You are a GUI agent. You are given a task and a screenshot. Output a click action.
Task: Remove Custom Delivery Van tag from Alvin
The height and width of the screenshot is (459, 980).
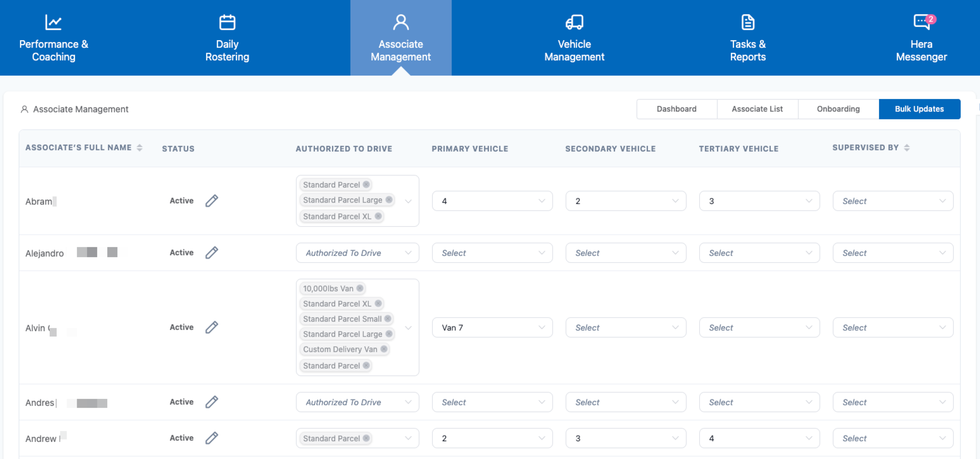click(384, 349)
